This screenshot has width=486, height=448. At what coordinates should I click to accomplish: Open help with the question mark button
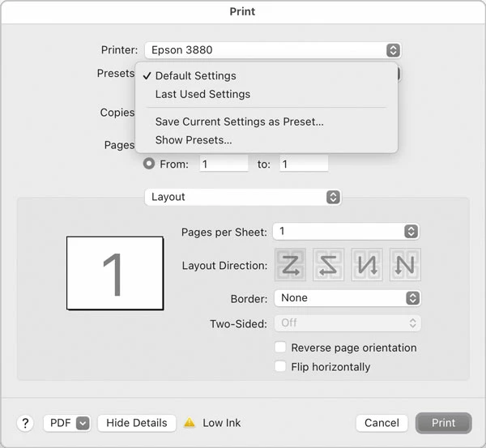pos(25,423)
